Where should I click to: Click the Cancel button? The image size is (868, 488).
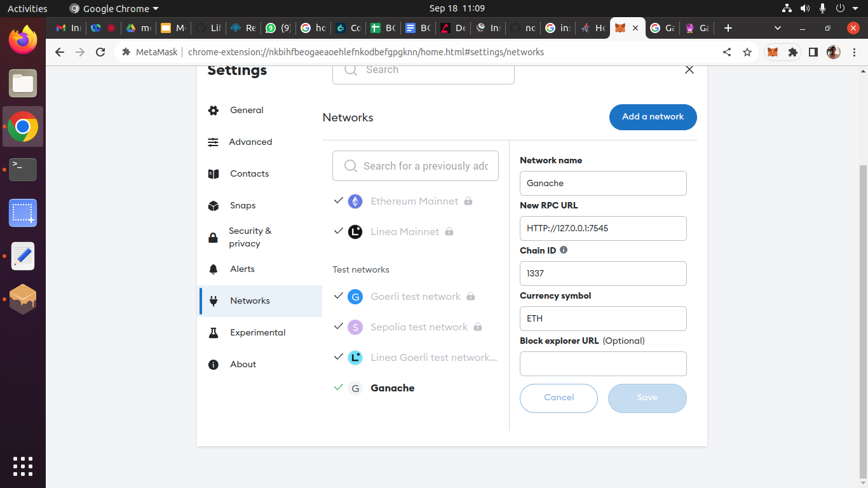click(x=559, y=398)
